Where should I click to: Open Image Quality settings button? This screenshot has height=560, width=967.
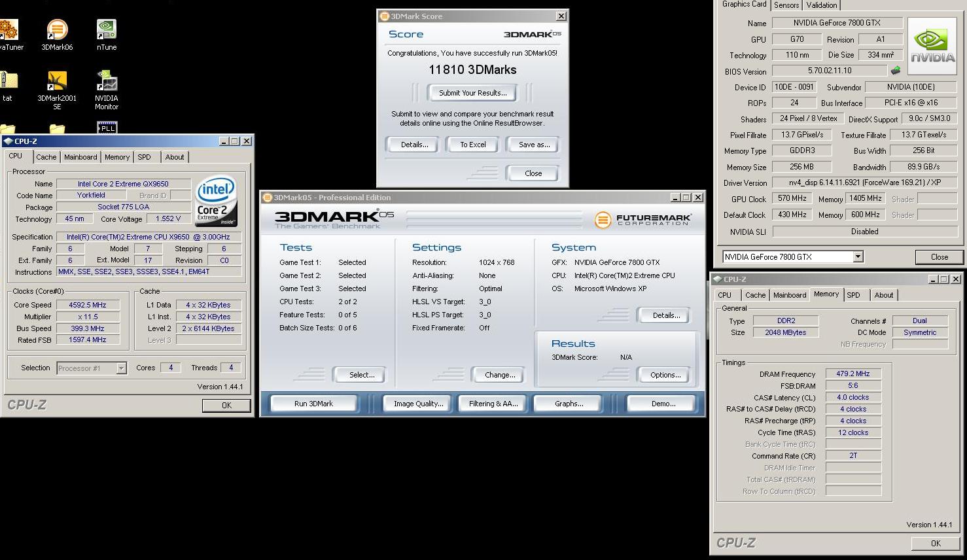418,404
